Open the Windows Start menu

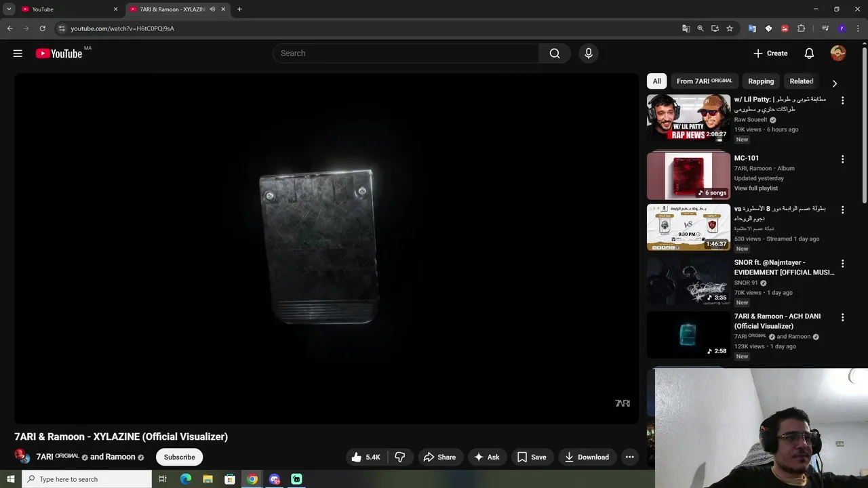pyautogui.click(x=10, y=479)
